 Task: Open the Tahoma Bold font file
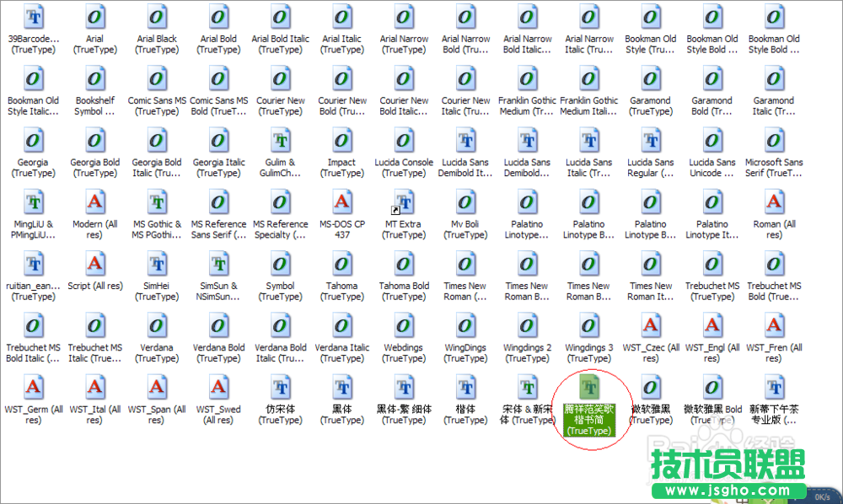point(404,264)
